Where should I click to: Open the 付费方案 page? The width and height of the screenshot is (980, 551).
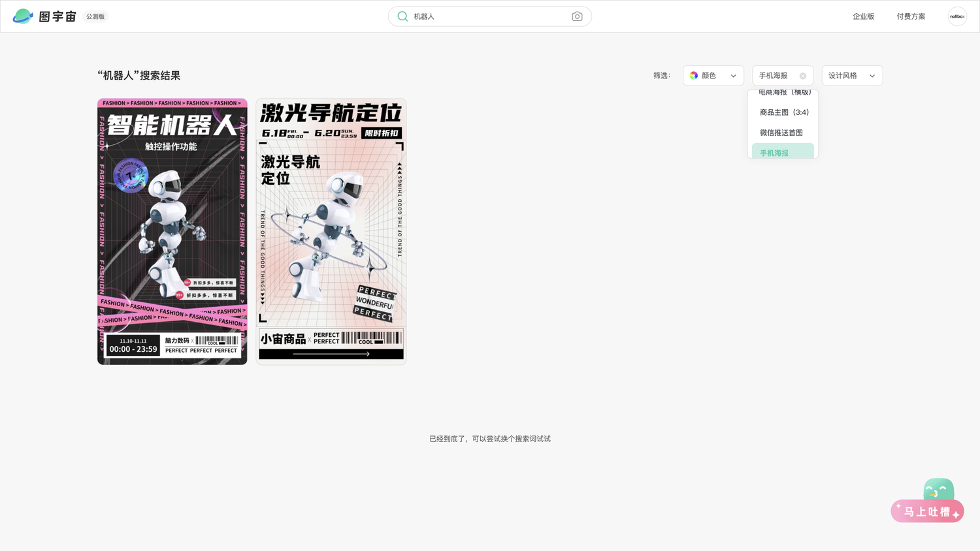[911, 16]
